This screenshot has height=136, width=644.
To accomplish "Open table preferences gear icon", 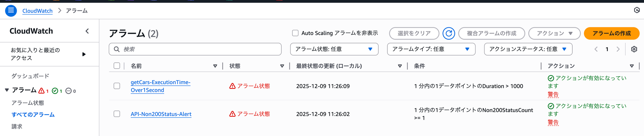I will coord(634,49).
